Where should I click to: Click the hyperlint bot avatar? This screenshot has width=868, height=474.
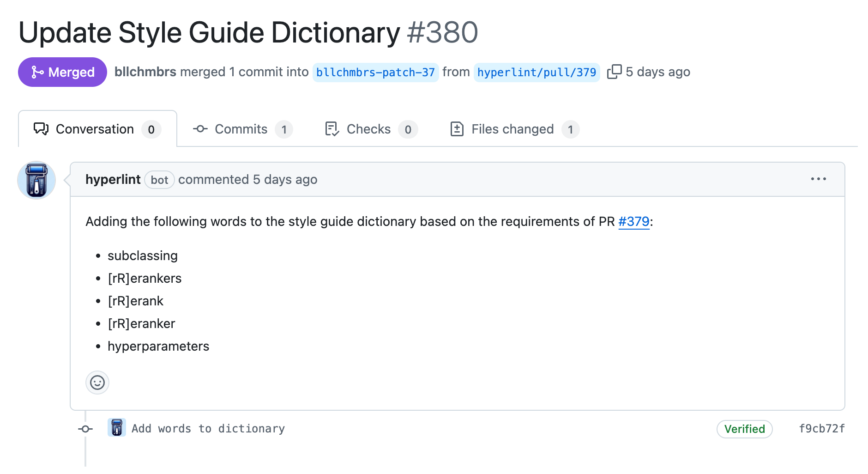[x=36, y=180]
